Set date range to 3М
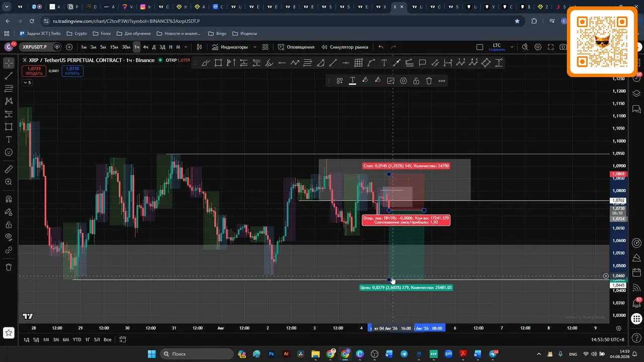The image size is (644, 362). pos(56,340)
